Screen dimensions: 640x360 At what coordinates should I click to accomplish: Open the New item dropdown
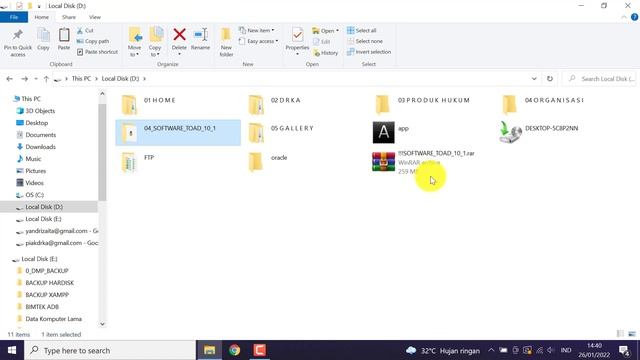(257, 30)
